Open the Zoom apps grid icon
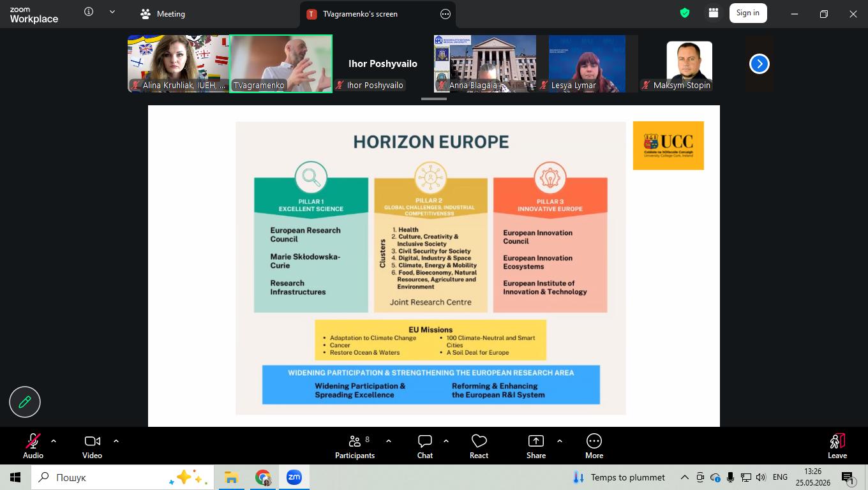The width and height of the screenshot is (868, 490). coord(714,13)
